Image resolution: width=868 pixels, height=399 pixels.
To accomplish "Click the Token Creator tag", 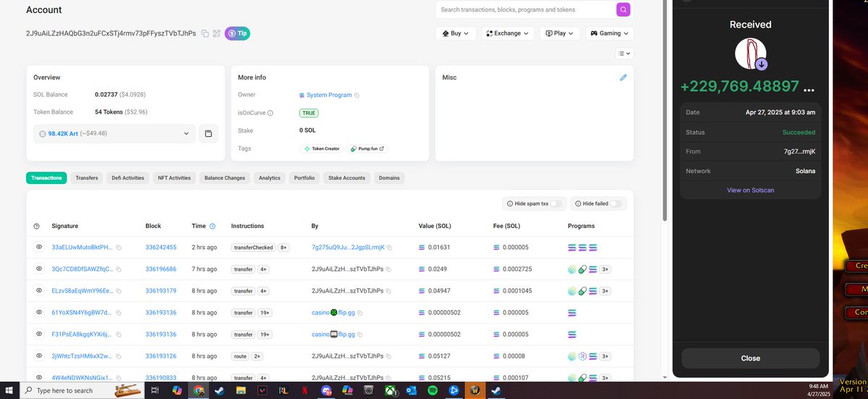I will pyautogui.click(x=322, y=148).
